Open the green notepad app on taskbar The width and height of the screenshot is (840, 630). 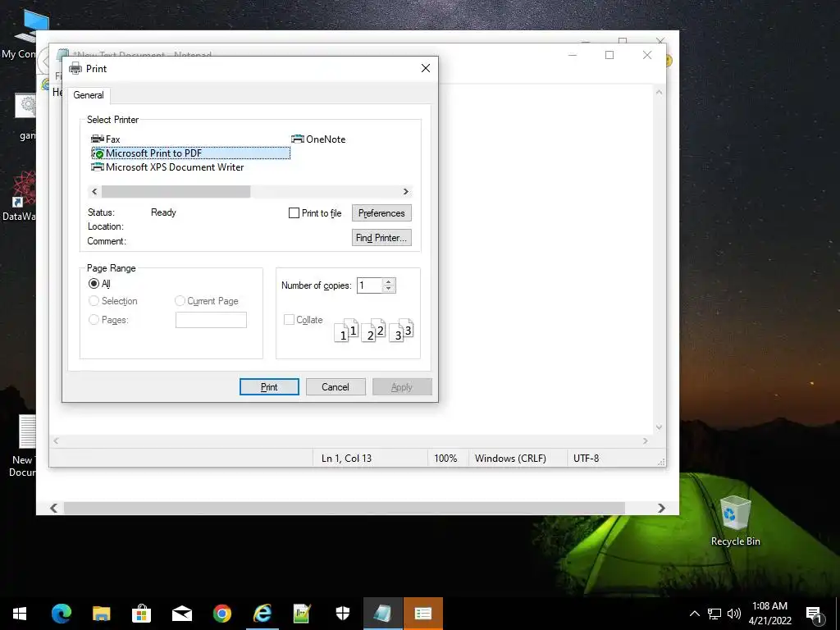[302, 614]
